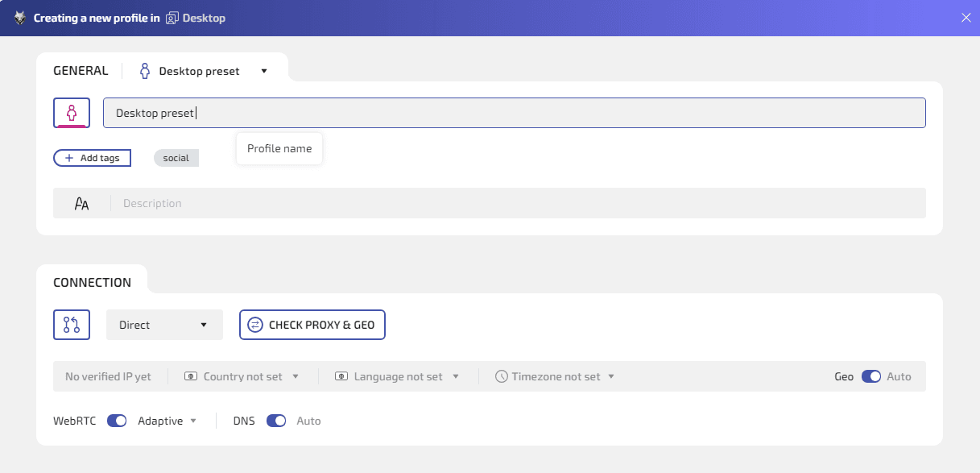Click the wolf logo in the title bar
Viewport: 980px width, 473px height.
coord(20,18)
